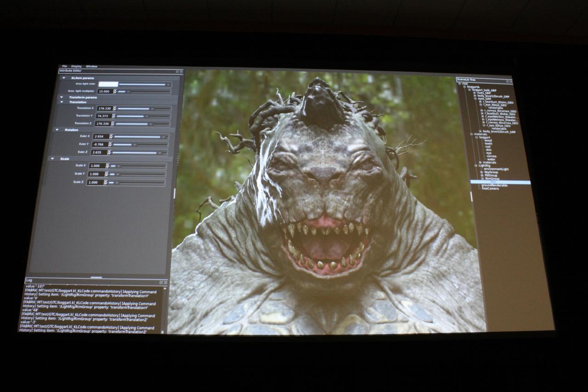Adjust the Scale Z slider
The height and width of the screenshot is (392, 588).
[x=136, y=182]
